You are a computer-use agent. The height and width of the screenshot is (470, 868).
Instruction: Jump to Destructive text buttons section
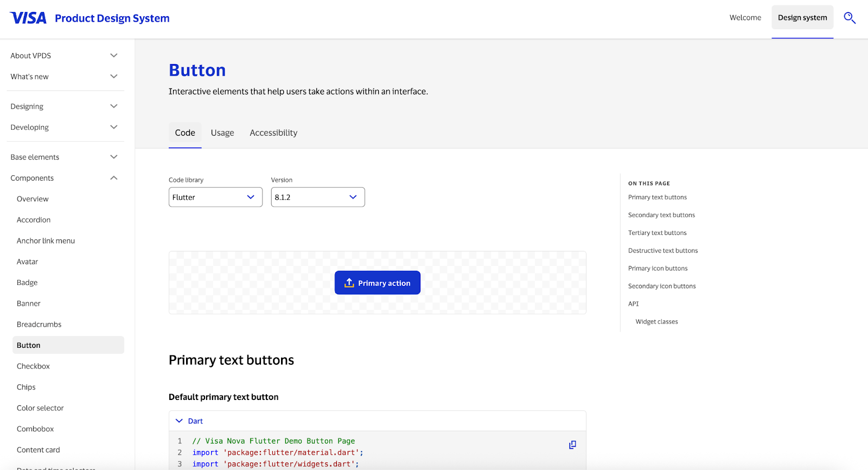pos(663,251)
